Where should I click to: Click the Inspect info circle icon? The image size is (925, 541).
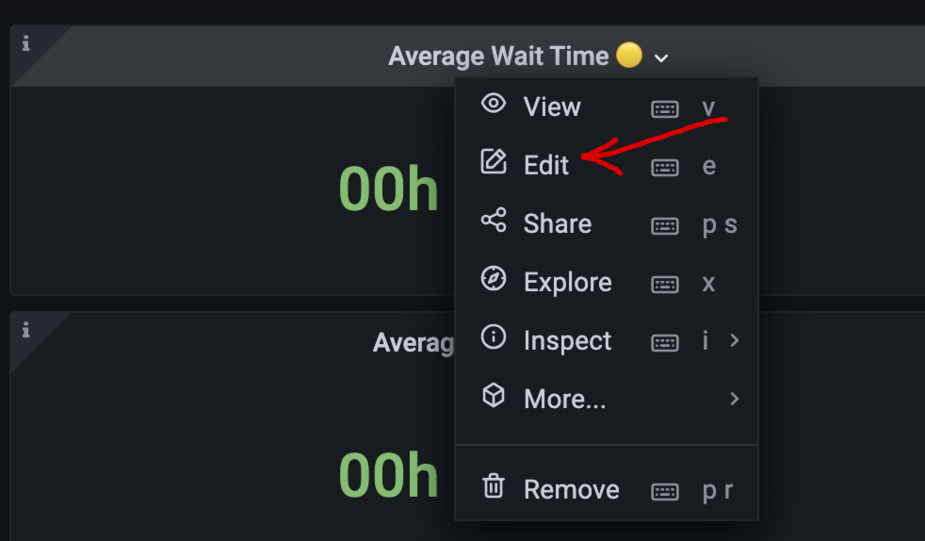click(493, 338)
